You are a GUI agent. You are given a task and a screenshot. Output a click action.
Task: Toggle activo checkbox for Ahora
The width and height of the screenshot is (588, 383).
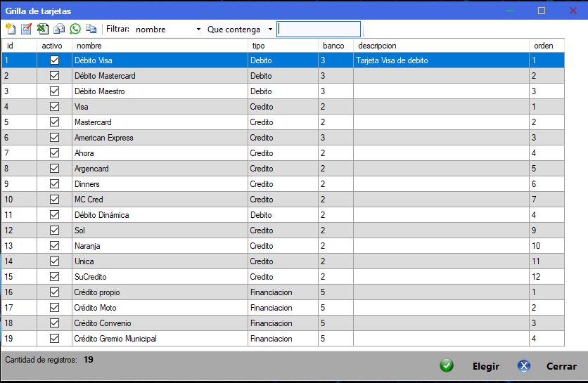54,153
